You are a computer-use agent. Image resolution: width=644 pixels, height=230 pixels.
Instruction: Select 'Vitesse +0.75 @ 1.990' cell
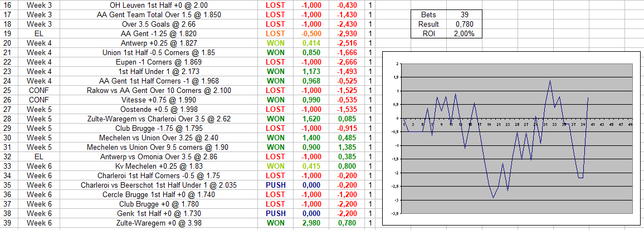159,100
